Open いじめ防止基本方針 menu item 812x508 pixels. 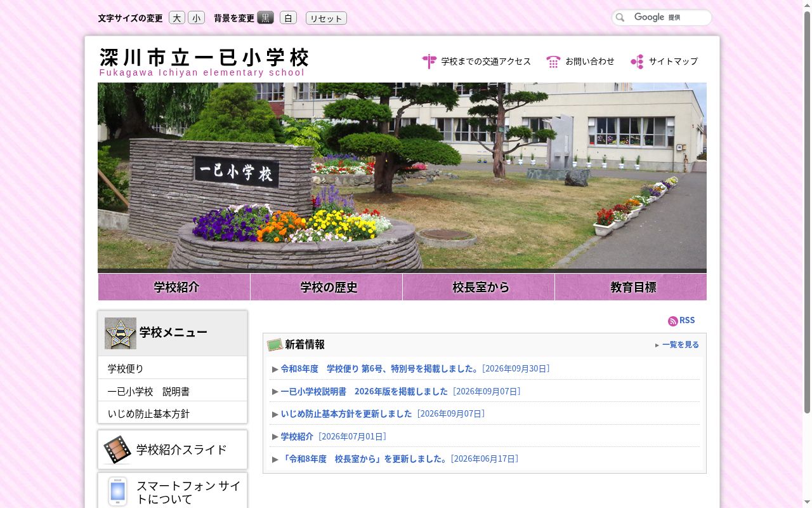coord(173,413)
